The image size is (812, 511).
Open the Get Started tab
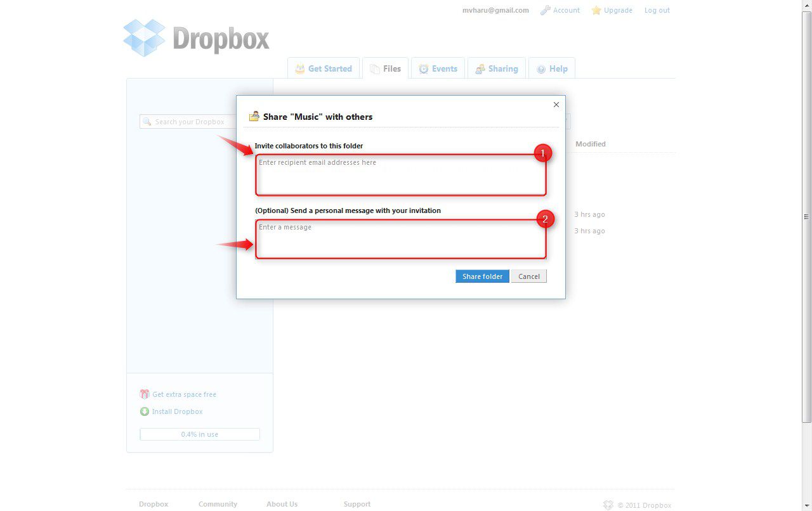(324, 68)
